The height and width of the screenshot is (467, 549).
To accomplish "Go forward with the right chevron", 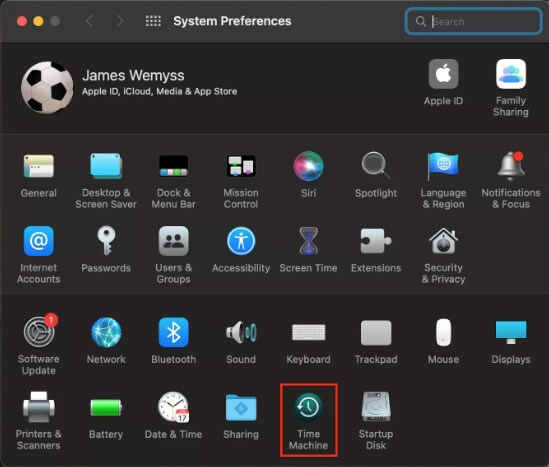I will (x=120, y=21).
